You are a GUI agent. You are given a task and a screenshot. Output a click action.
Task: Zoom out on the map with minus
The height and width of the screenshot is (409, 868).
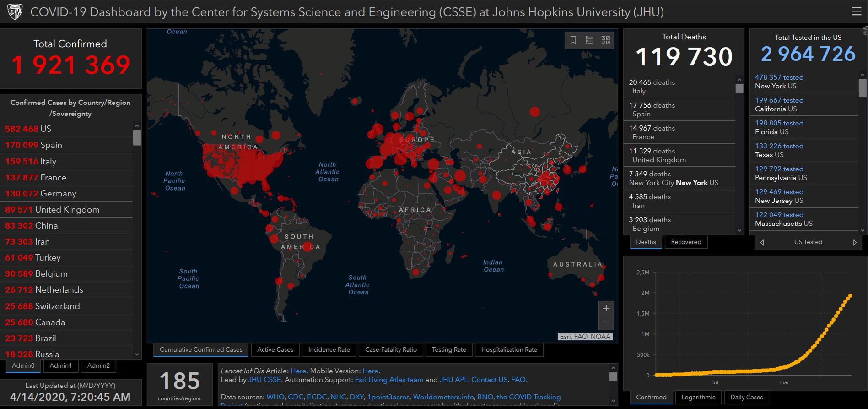[606, 322]
